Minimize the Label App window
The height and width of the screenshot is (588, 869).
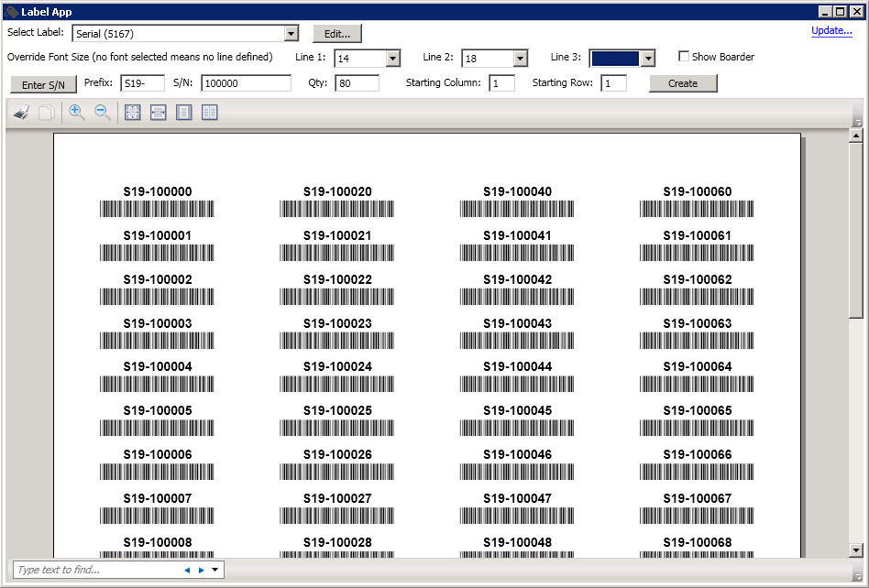825,12
